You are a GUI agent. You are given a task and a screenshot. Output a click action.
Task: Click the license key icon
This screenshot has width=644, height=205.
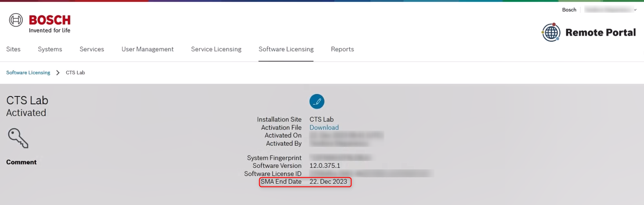coord(18,138)
